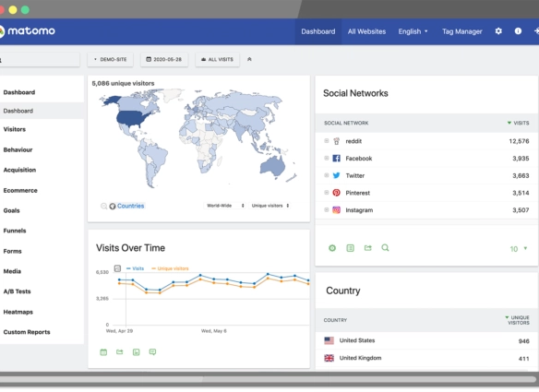This screenshot has height=392, width=539.
Task: Open the Unique visitors metric dropdown
Action: coord(269,206)
